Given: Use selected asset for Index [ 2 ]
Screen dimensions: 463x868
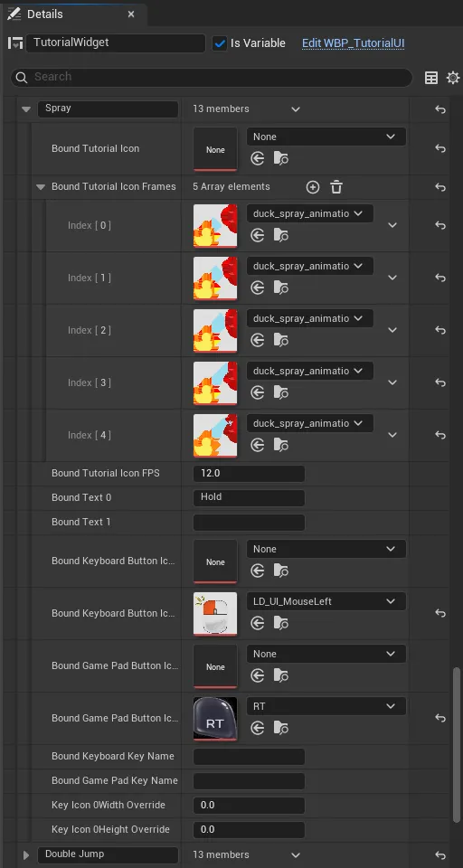Looking at the screenshot, I should pos(258,340).
